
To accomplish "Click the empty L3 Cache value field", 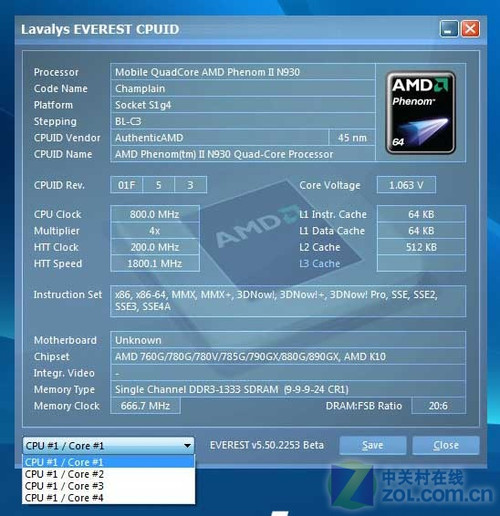I will pyautogui.click(x=421, y=263).
